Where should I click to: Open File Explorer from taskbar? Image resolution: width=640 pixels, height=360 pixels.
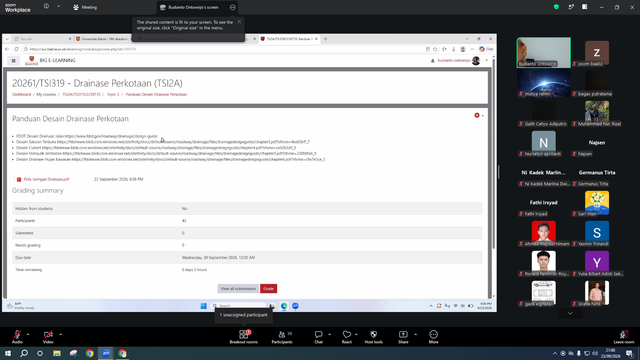click(57, 353)
